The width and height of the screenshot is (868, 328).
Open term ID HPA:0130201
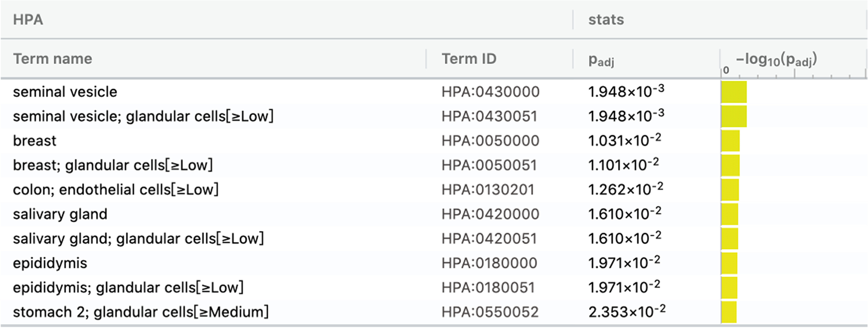pyautogui.click(x=488, y=190)
